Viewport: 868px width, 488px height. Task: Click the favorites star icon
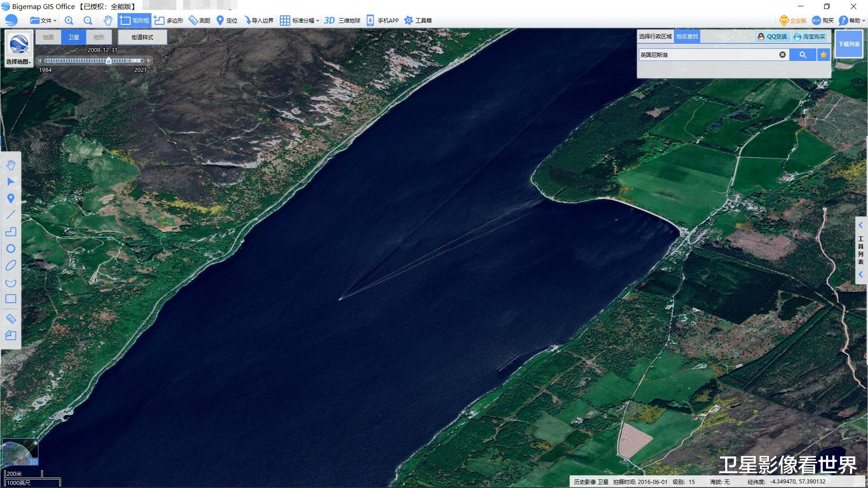point(823,55)
